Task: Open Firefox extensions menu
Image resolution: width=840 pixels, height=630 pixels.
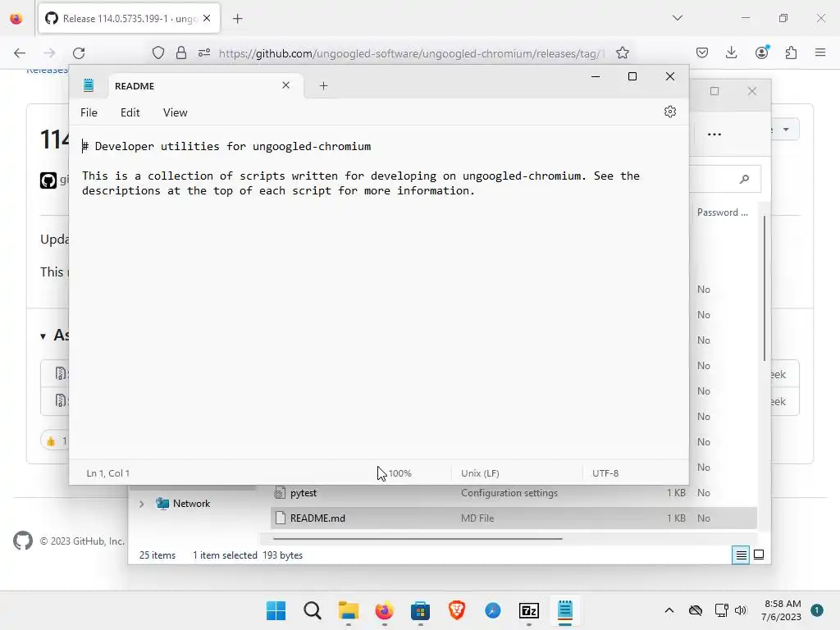Action: pyautogui.click(x=791, y=52)
